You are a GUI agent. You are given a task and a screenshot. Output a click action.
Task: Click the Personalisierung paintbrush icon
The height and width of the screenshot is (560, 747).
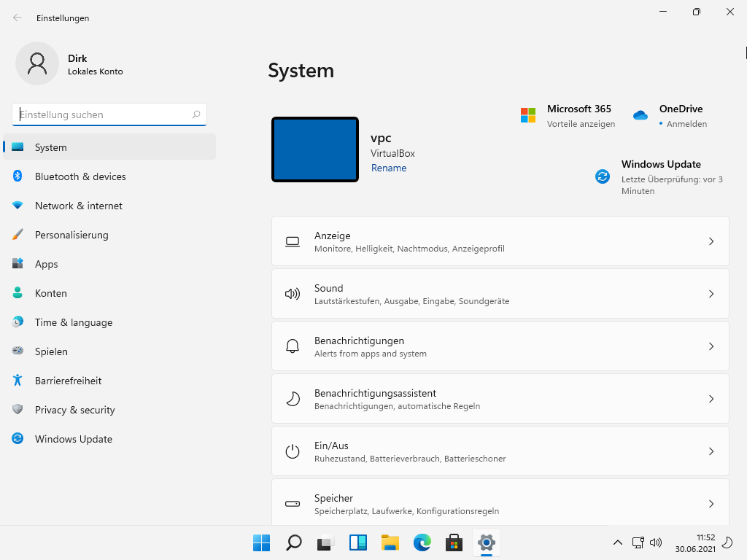tap(18, 235)
